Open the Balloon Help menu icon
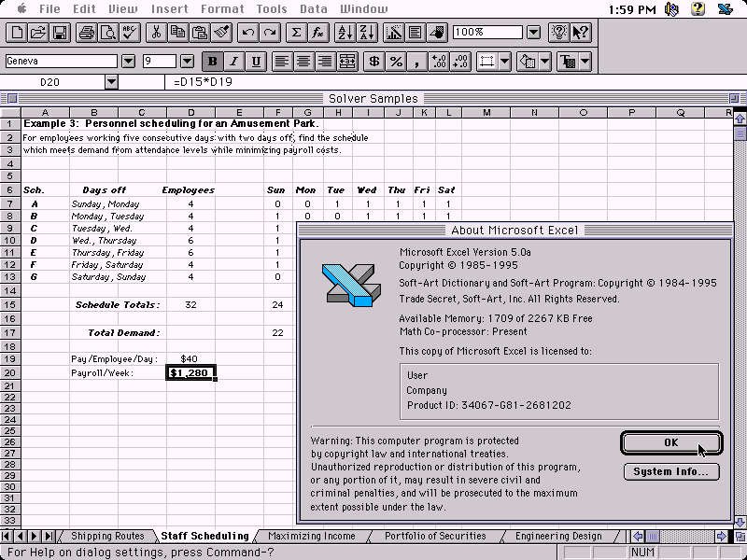 [x=698, y=9]
